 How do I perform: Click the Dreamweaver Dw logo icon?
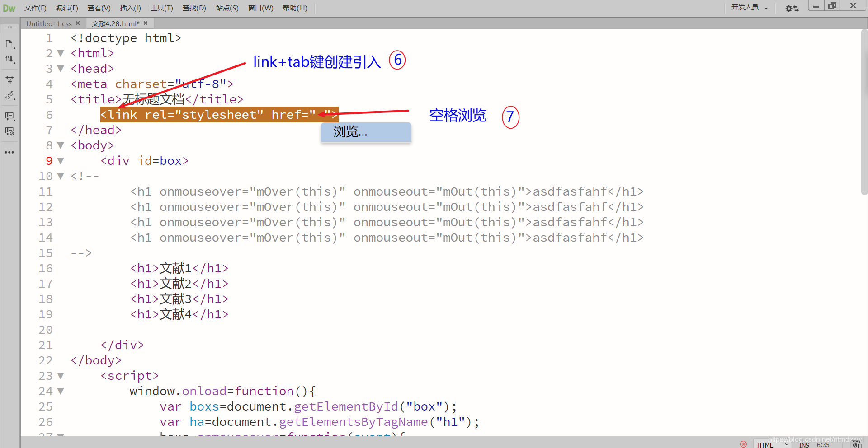tap(9, 8)
